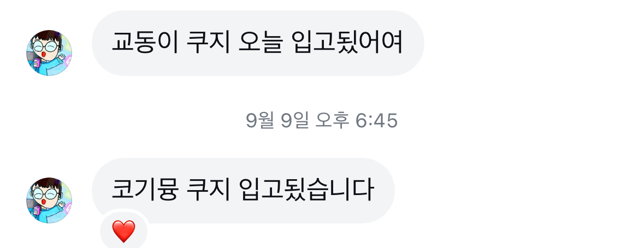Click the '9월 9일 오후 6:45' timestamp
Viewport: 644px width, 248px height.
pos(322,121)
